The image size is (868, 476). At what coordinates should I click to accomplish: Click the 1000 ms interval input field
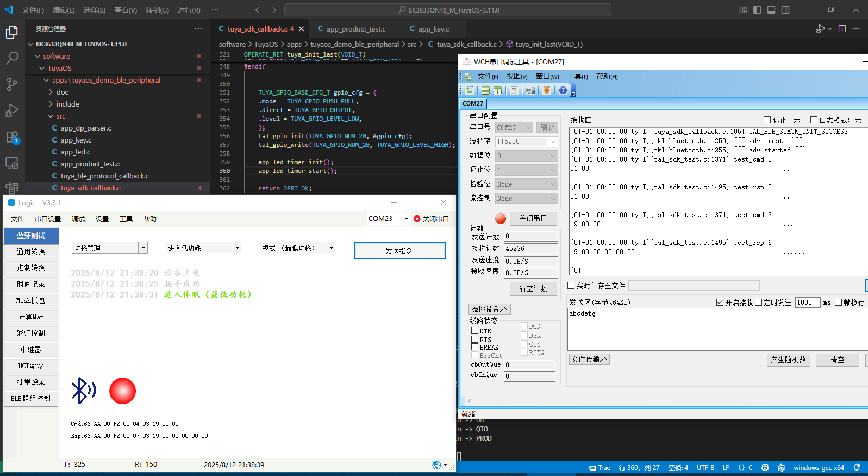tap(808, 302)
